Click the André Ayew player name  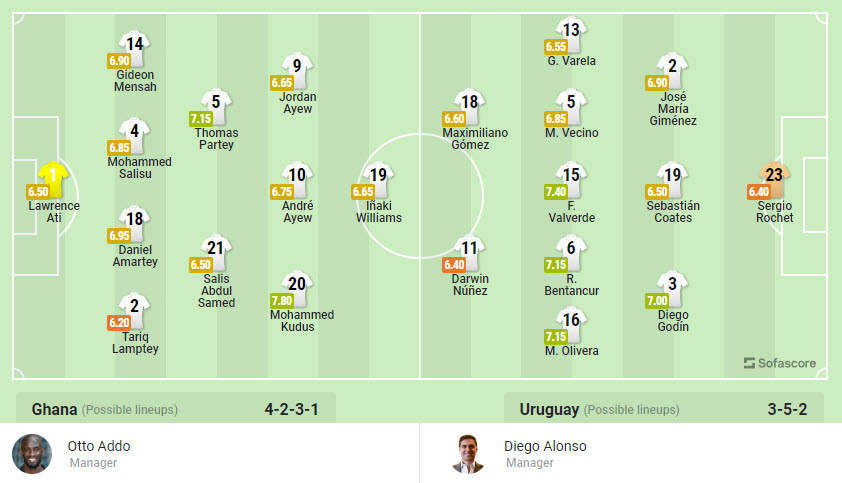point(297,211)
